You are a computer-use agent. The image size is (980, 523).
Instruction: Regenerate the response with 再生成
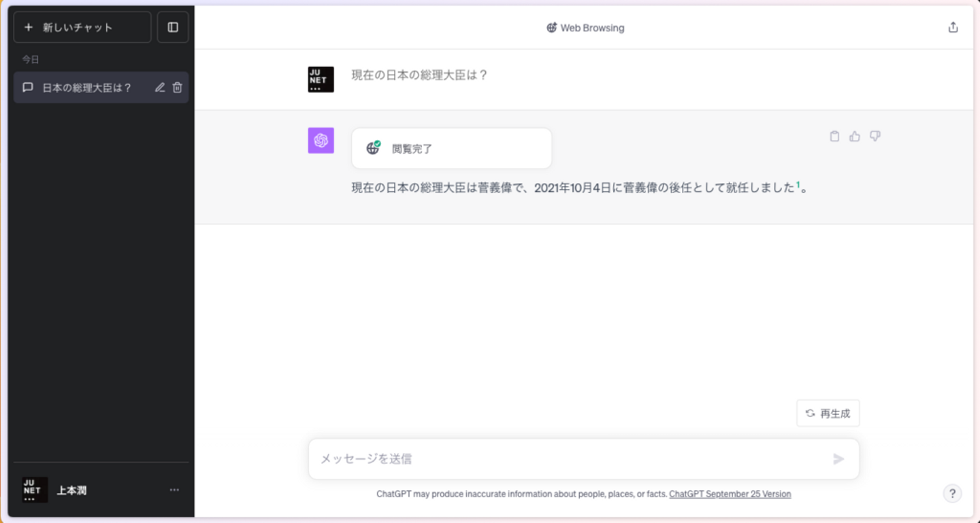point(828,414)
